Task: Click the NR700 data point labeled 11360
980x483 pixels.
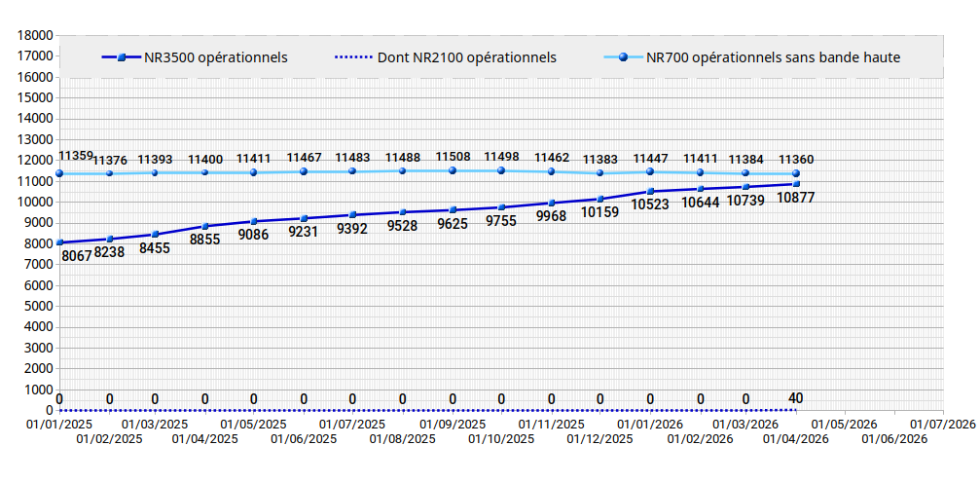Action: [x=796, y=173]
